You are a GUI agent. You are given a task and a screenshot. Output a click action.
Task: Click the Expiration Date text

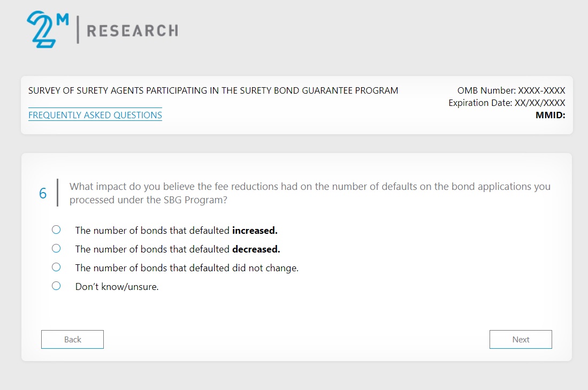pyautogui.click(x=507, y=103)
